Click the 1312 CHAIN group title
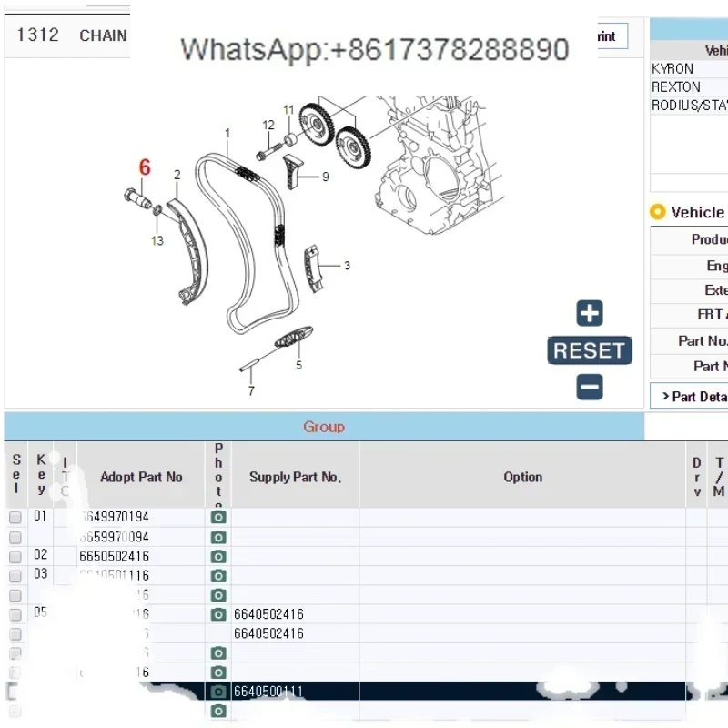728x728 pixels. pos(72,35)
